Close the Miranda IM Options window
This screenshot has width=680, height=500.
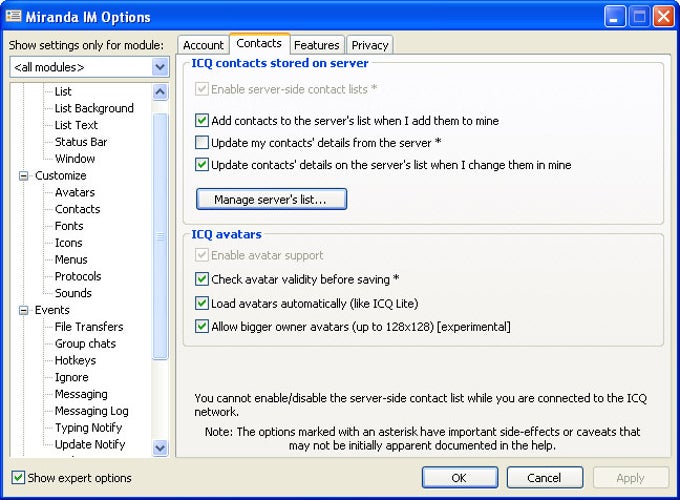pyautogui.click(x=664, y=17)
